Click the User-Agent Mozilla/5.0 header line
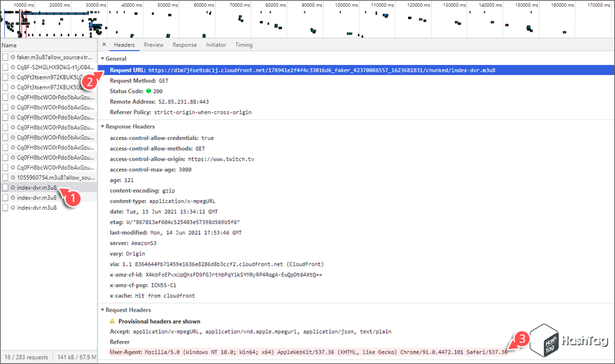Viewport: 615px width, 364px height. [x=308, y=352]
